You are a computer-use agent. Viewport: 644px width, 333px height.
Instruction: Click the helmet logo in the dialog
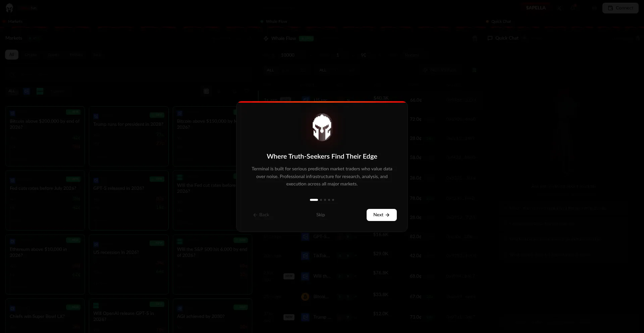click(x=322, y=127)
